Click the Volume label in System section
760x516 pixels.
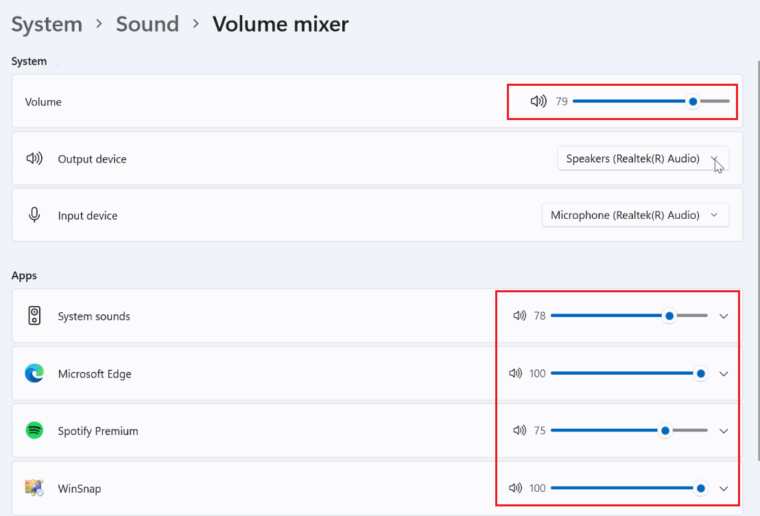click(43, 102)
